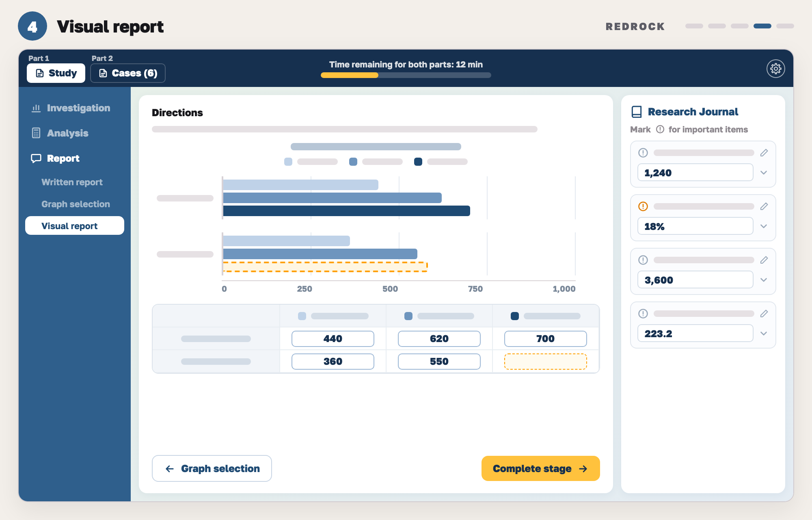This screenshot has height=520, width=812.
Task: Click the light blue swatch in table header
Action: click(302, 316)
